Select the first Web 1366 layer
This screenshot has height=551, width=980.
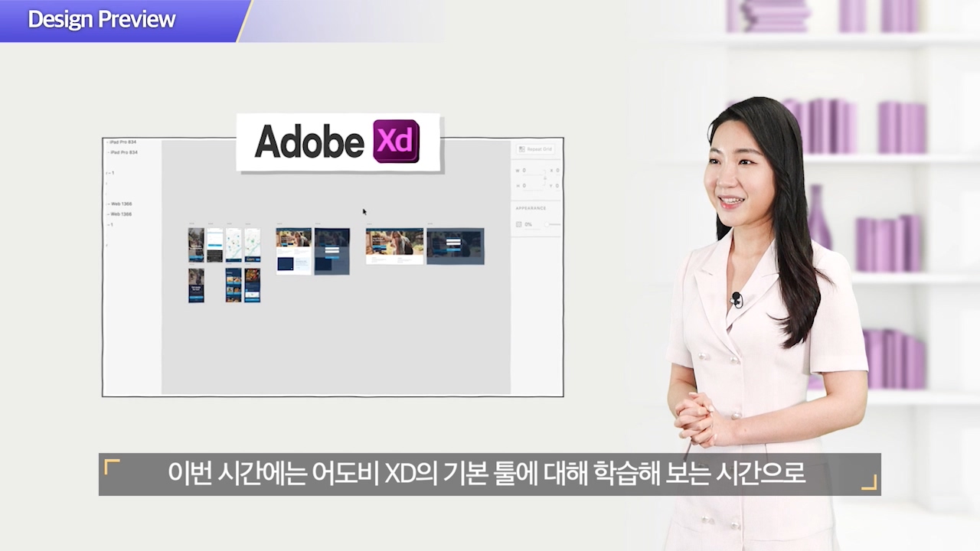click(x=121, y=204)
